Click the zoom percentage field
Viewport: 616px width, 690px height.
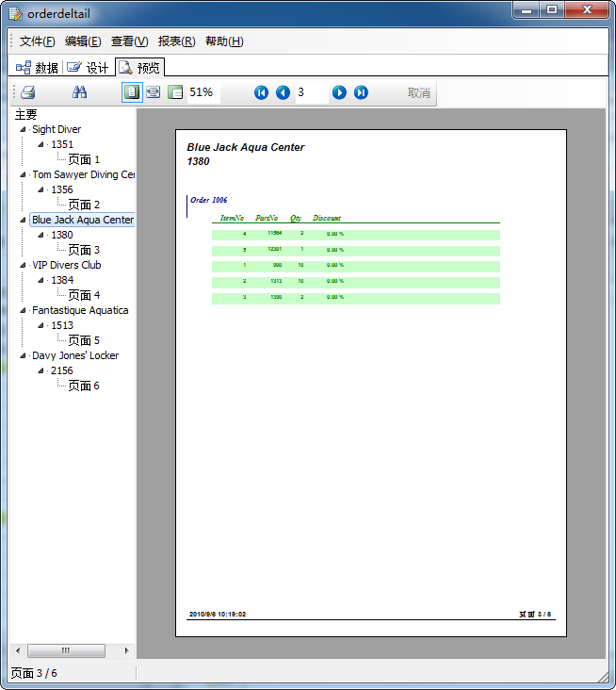[203, 92]
